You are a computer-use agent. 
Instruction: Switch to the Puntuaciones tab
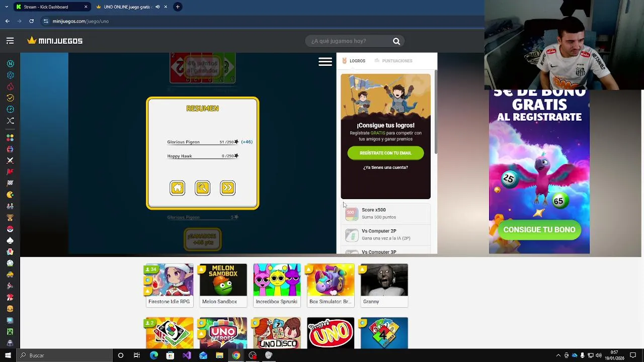pos(393,61)
